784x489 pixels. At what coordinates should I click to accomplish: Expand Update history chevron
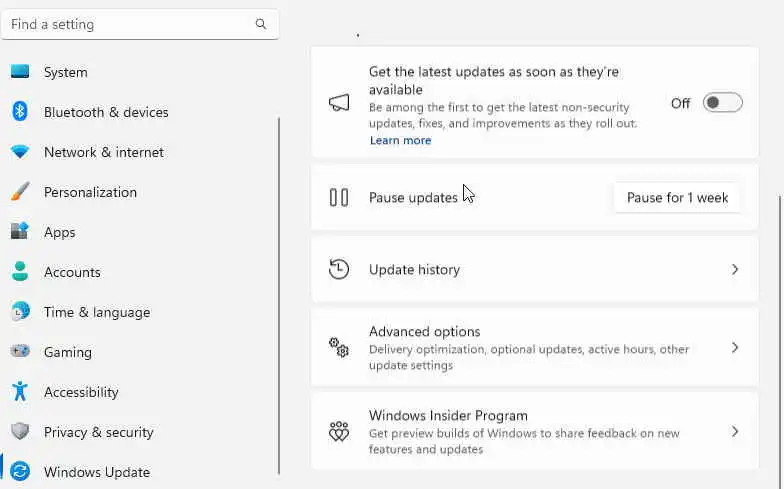(735, 270)
